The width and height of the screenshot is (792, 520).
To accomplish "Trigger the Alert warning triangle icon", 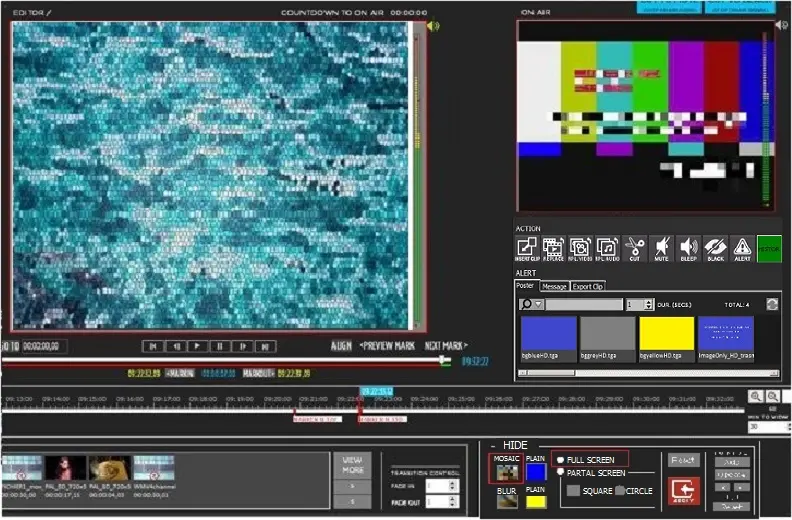I will tap(742, 248).
